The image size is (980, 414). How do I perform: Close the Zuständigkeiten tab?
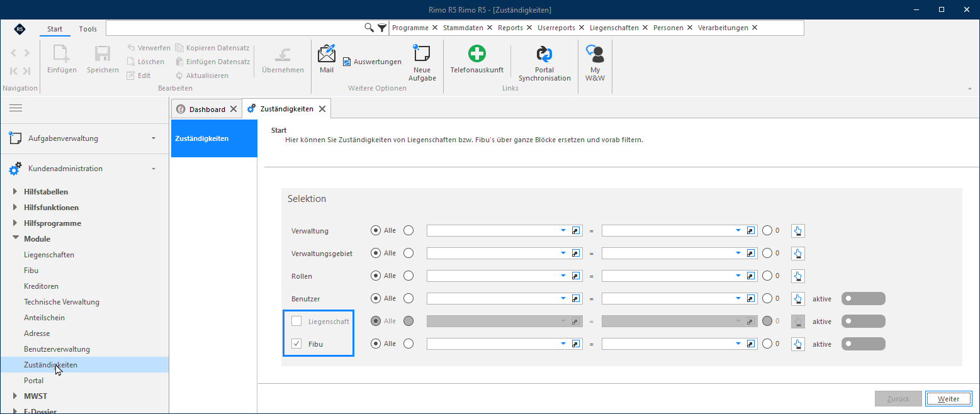tap(322, 109)
